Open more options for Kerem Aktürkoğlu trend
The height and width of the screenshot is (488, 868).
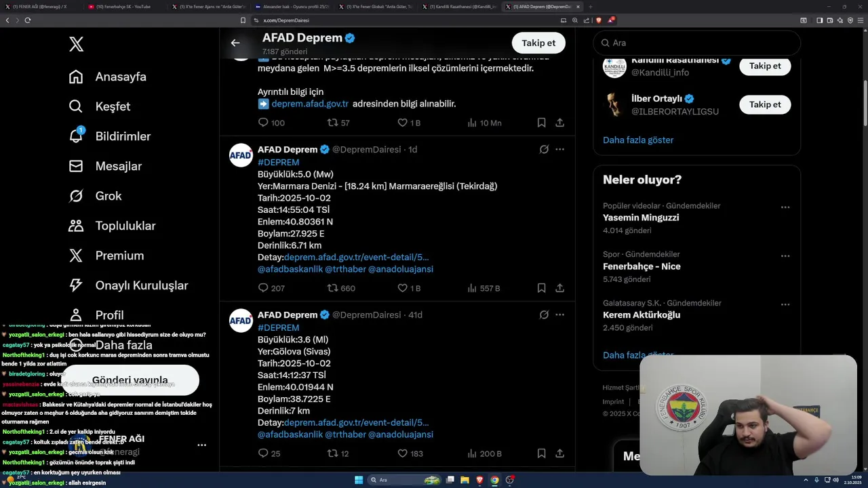[785, 305]
